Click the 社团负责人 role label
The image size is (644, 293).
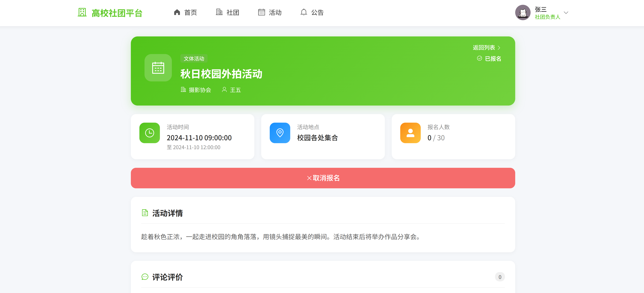tap(547, 17)
